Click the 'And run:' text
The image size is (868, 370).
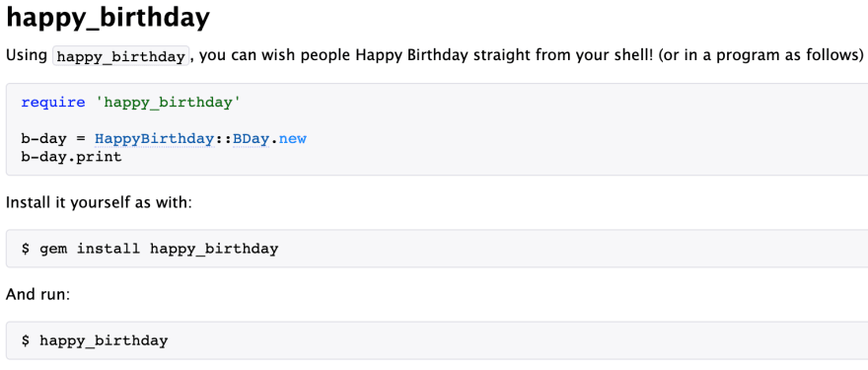tap(38, 294)
